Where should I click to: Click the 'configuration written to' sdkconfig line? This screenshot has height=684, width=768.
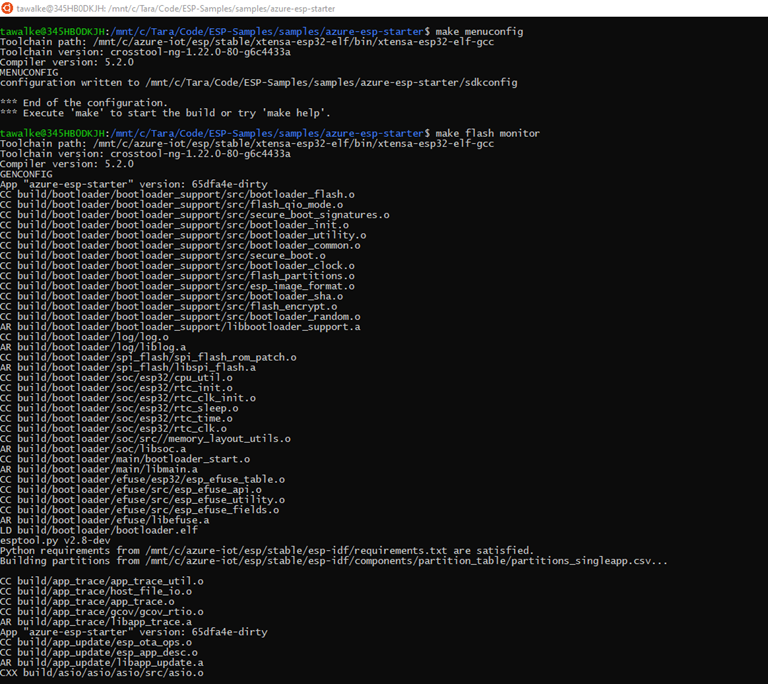(x=259, y=83)
